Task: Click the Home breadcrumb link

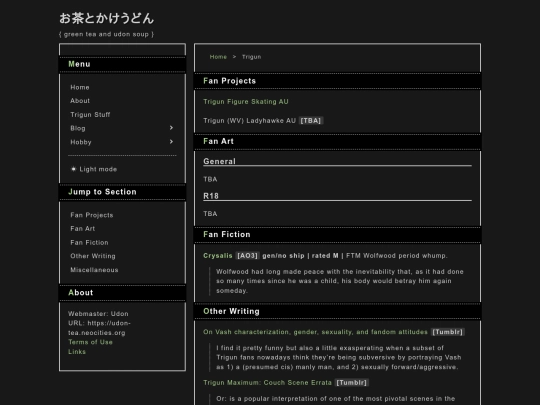Action: (x=218, y=57)
